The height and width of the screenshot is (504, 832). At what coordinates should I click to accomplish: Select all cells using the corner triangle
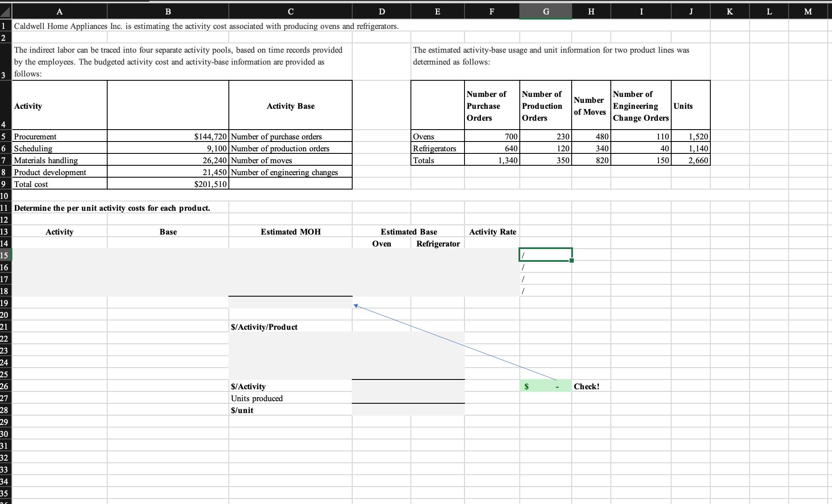(6, 11)
